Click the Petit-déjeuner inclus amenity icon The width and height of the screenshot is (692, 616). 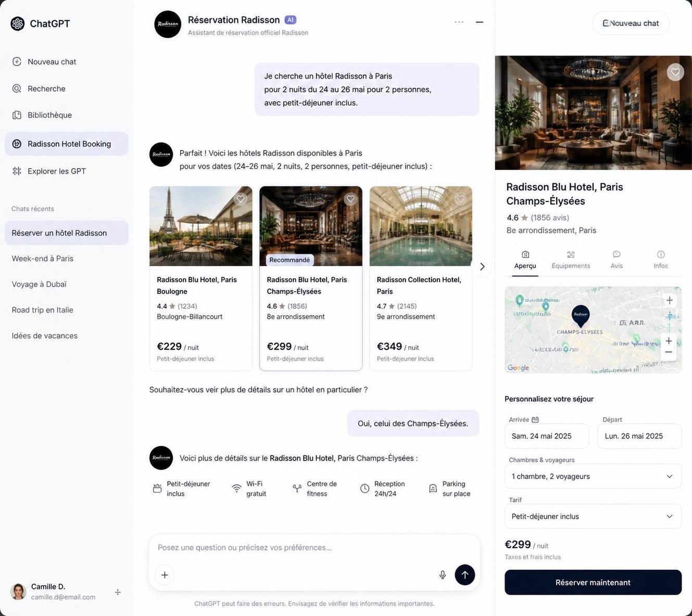[x=157, y=488]
